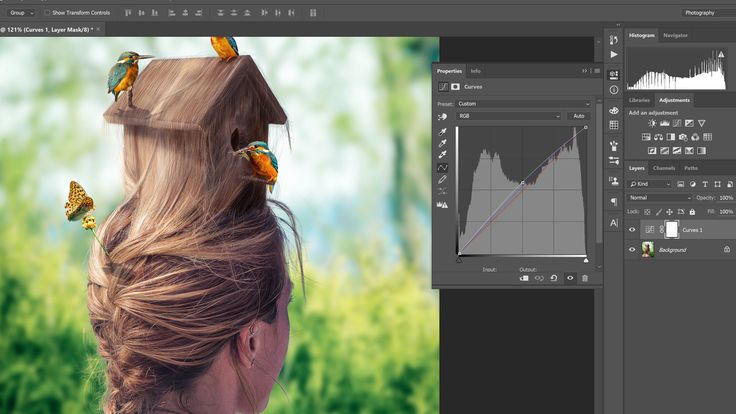Screen dimensions: 736x414
Task: Click the Auto button in Curves
Action: (x=579, y=116)
